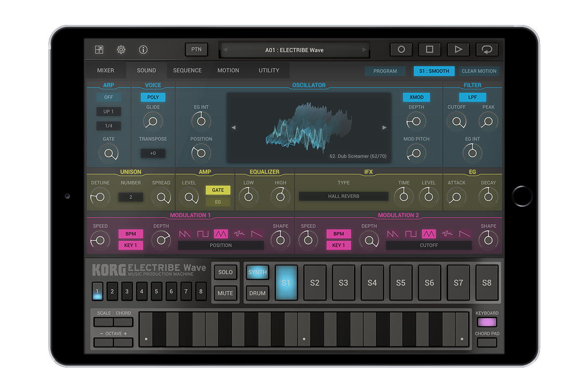Image resolution: width=588 pixels, height=392 pixels.
Task: Open the HALL REVERB type selector
Action: 343,196
